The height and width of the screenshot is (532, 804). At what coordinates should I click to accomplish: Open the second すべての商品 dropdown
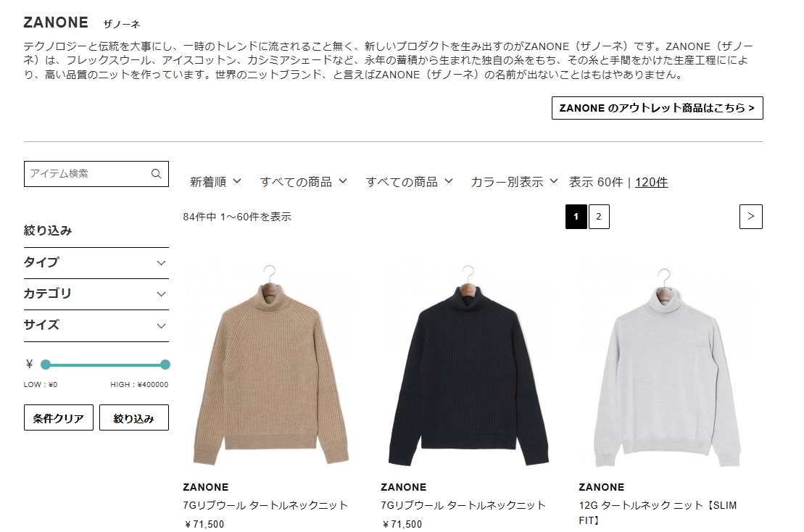409,182
